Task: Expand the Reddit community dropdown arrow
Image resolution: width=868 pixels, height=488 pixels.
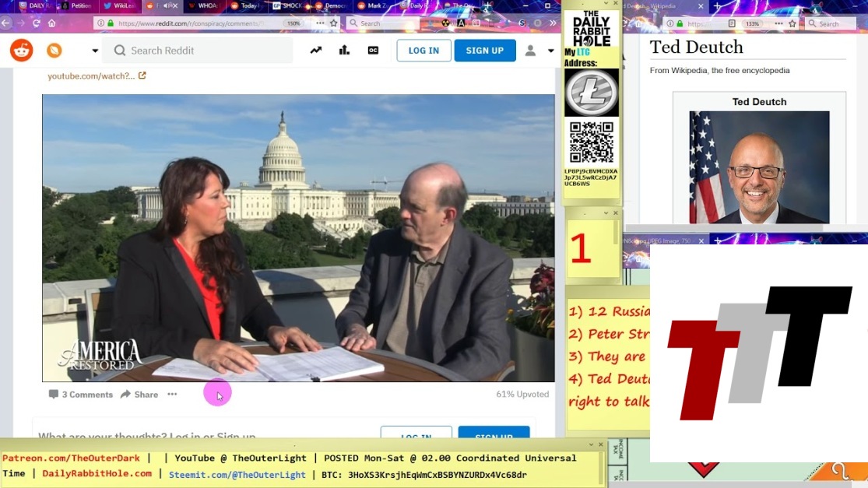Action: click(95, 51)
